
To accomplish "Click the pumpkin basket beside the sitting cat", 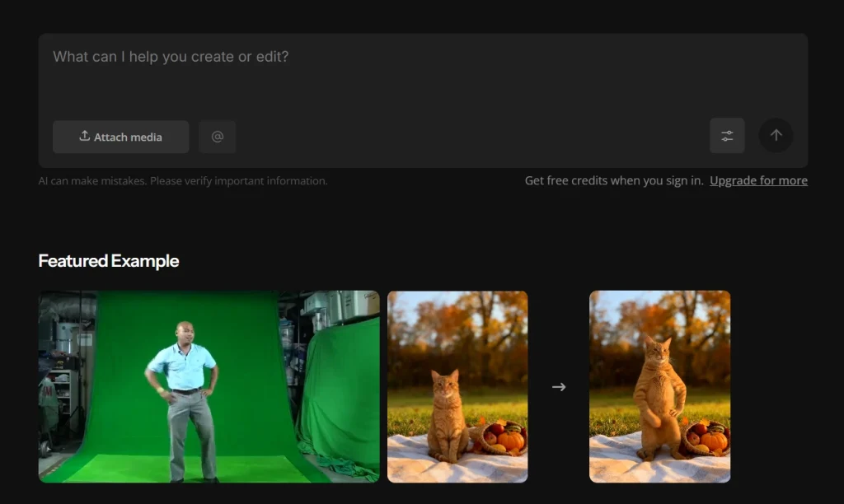I will pyautogui.click(x=499, y=437).
